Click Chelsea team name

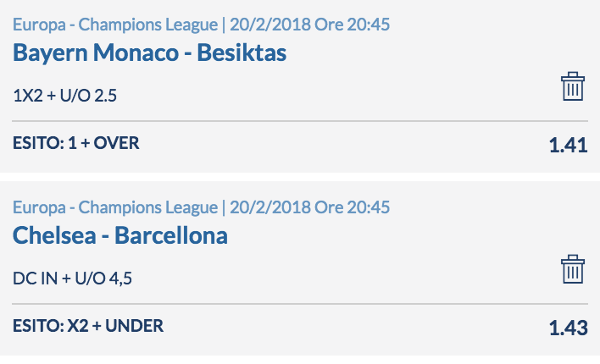point(54,235)
